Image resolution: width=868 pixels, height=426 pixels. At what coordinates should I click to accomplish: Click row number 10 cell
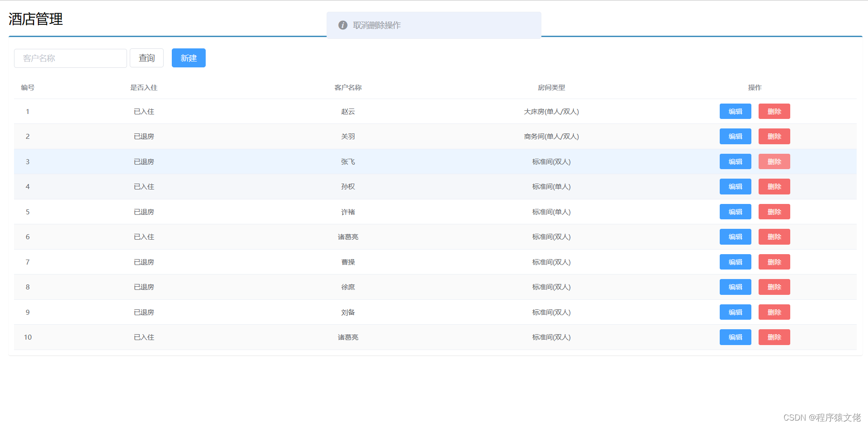pos(28,337)
